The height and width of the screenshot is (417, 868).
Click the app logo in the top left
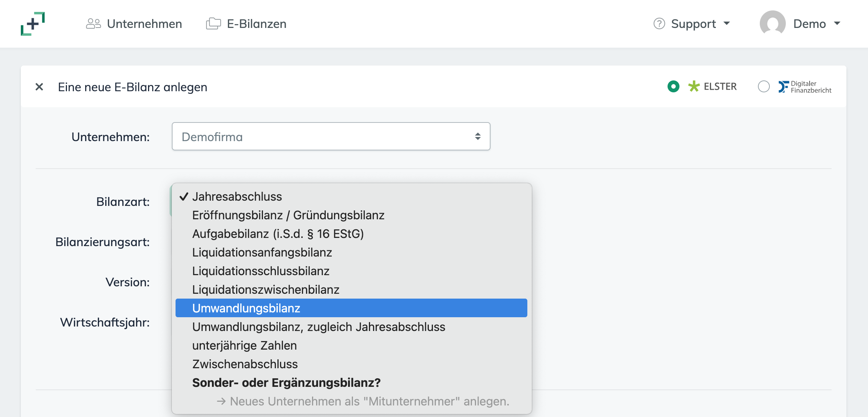pos(33,24)
